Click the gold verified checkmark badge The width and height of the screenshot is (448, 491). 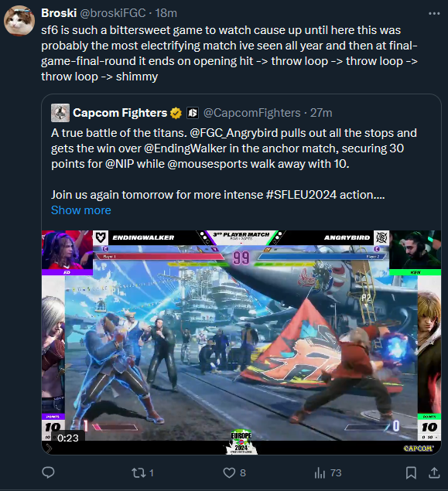[176, 113]
